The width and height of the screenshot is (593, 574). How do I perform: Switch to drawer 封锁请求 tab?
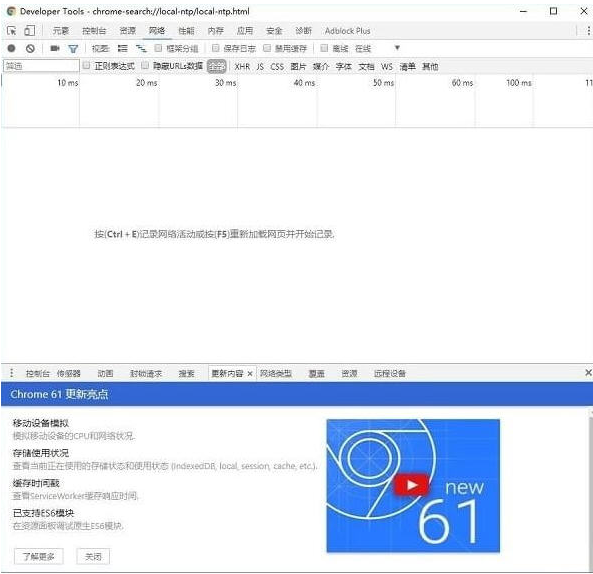click(x=146, y=374)
